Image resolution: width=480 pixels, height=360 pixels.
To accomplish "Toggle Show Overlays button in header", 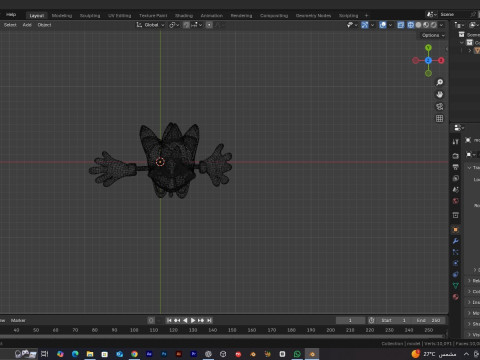I will (383, 25).
